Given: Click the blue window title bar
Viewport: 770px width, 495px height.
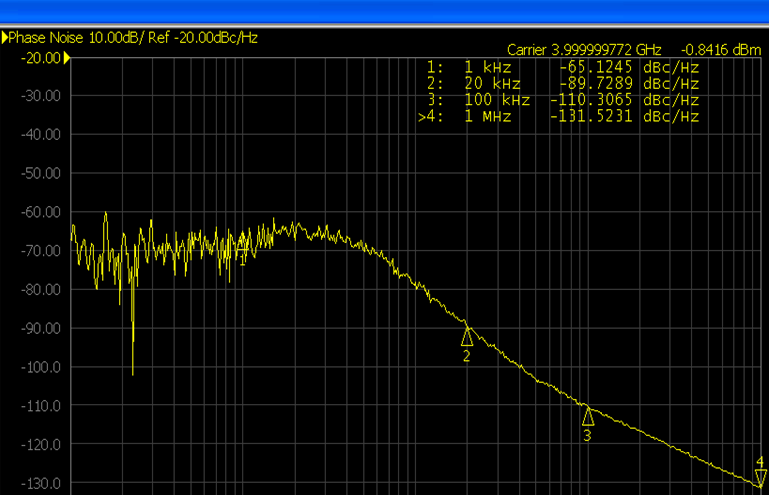Looking at the screenshot, I should 385,11.
